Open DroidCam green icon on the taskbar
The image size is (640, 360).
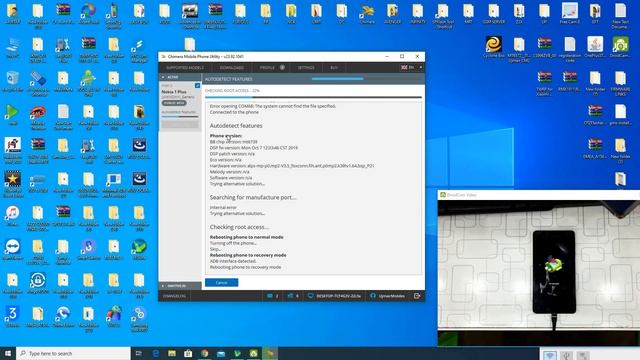click(x=253, y=353)
